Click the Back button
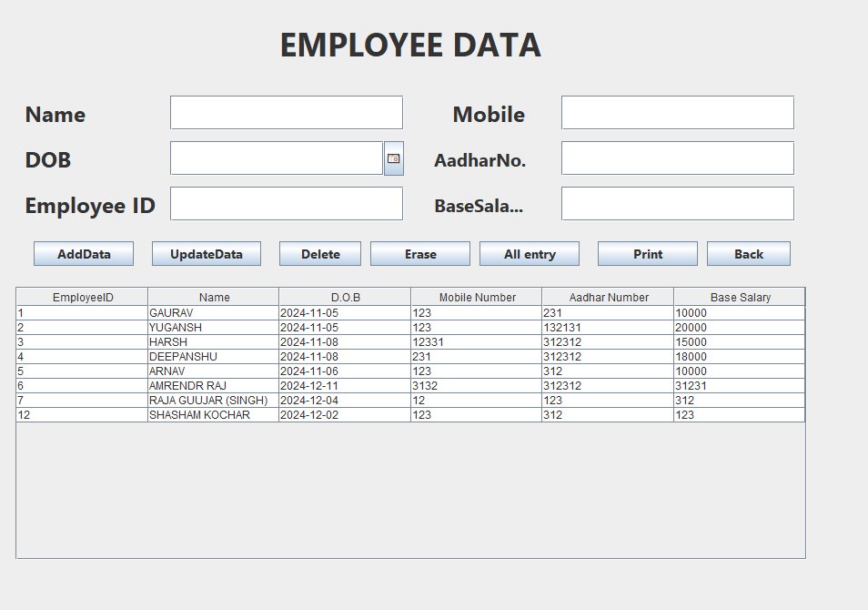 (x=748, y=253)
